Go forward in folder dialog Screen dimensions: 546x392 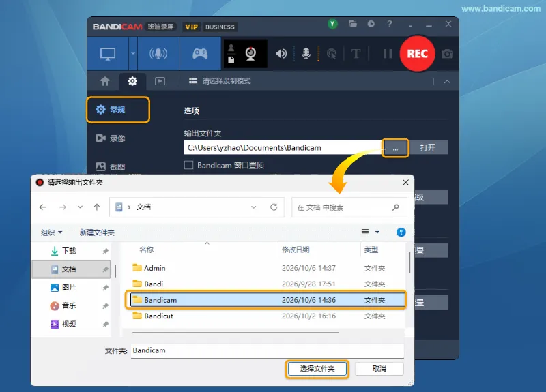tap(63, 207)
